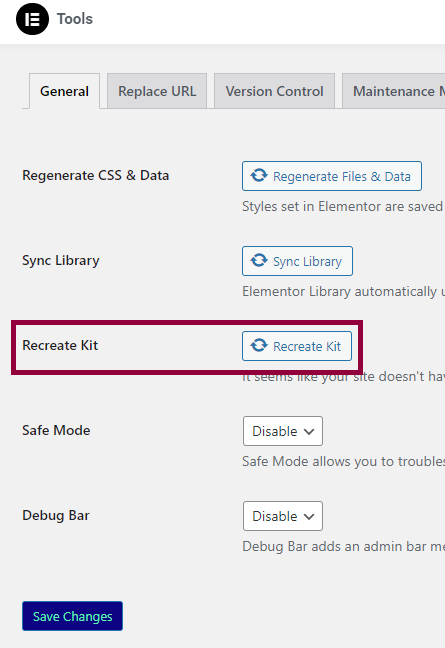
Task: Click the Elementor logo icon
Action: (x=32, y=19)
